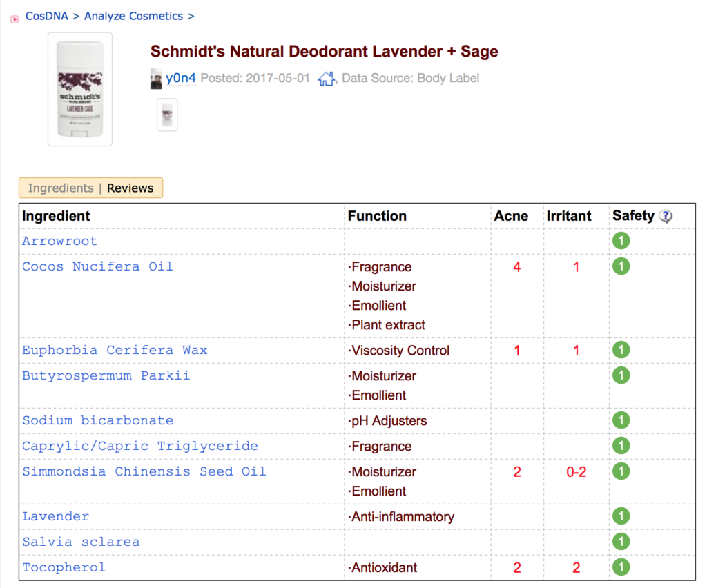Click the safety badge for Lavender
This screenshot has width=707, height=588.
click(621, 516)
